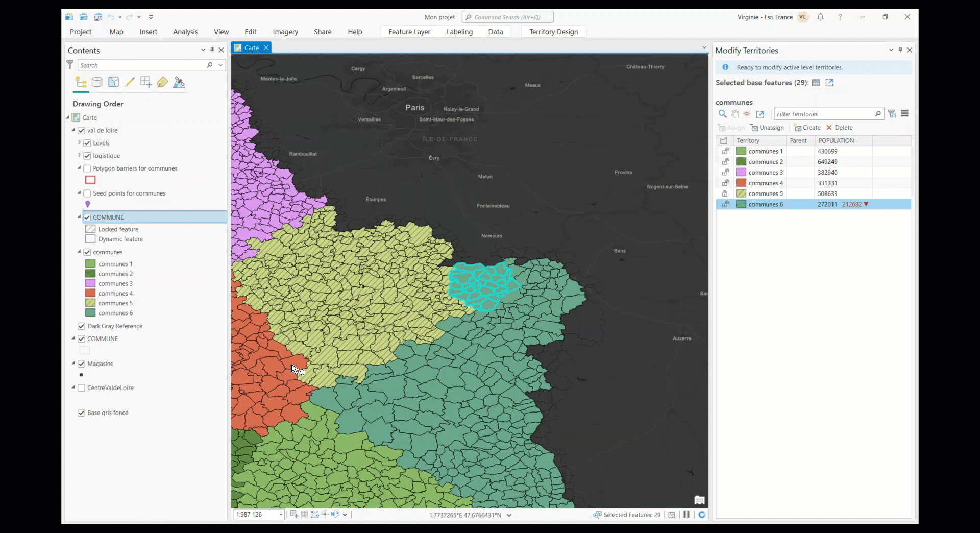
Task: Click the filter funnel icon in Contents
Action: [x=70, y=65]
